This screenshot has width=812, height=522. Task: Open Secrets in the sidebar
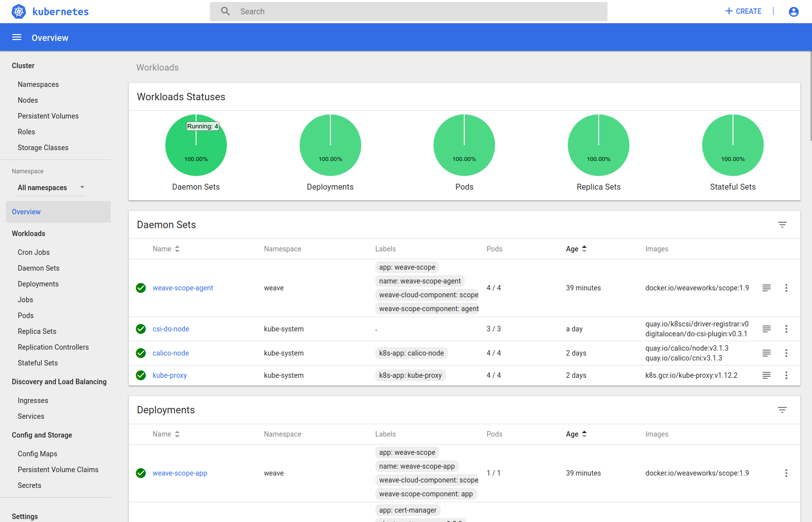click(30, 485)
